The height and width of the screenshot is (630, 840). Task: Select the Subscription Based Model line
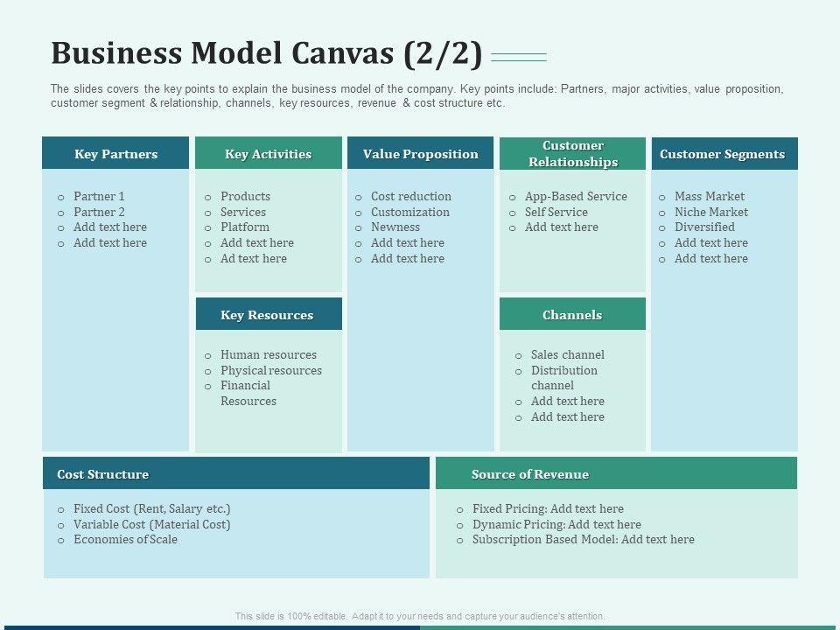(583, 539)
